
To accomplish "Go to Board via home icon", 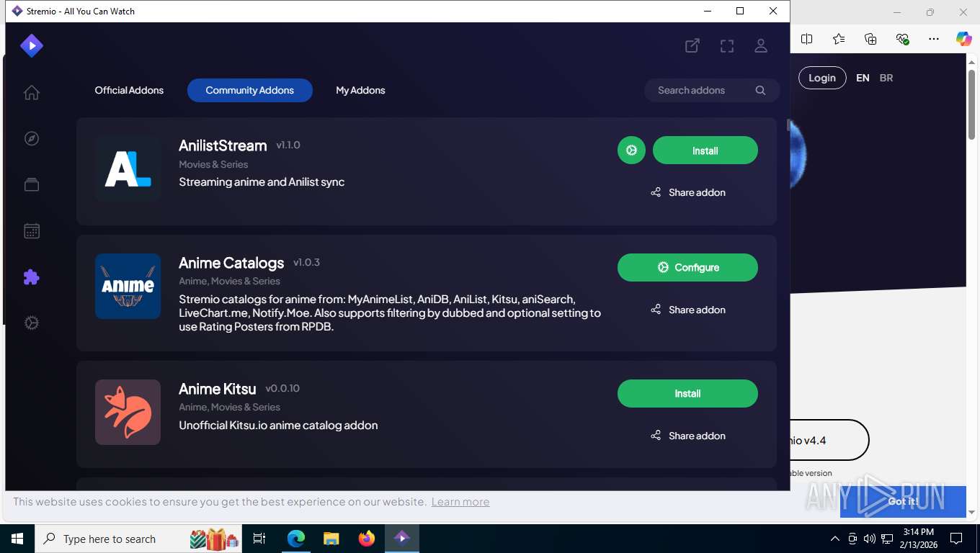I will pos(31,92).
